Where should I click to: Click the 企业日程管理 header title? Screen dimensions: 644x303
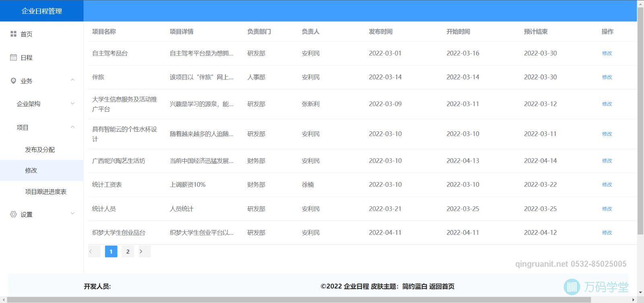pyautogui.click(x=42, y=11)
